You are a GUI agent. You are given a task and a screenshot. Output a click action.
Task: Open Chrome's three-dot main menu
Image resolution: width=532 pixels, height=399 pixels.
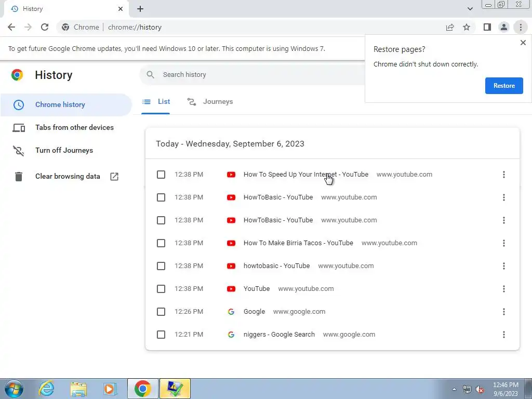click(x=521, y=27)
